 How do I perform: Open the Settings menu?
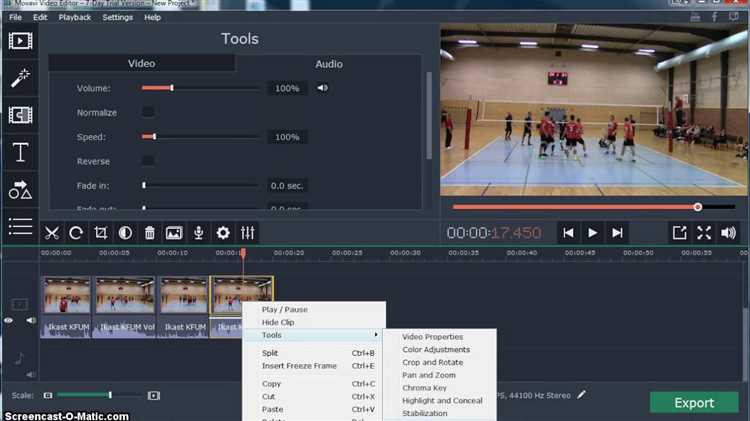point(118,17)
